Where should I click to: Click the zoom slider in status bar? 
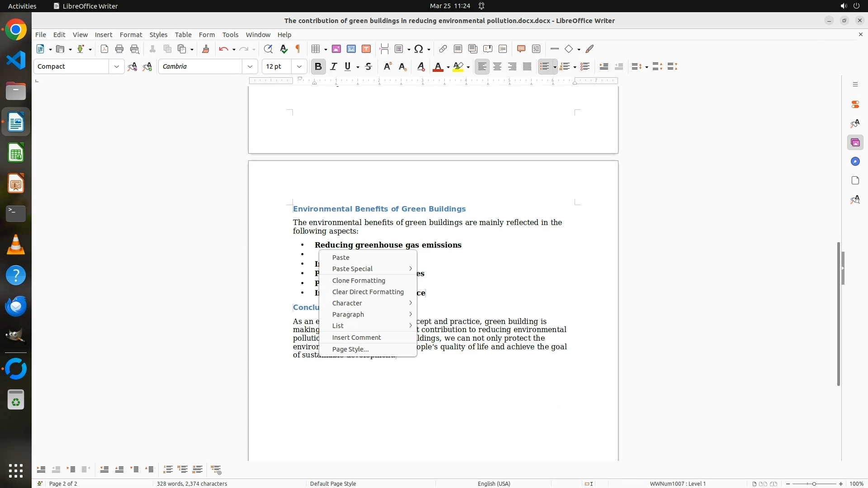point(814,484)
